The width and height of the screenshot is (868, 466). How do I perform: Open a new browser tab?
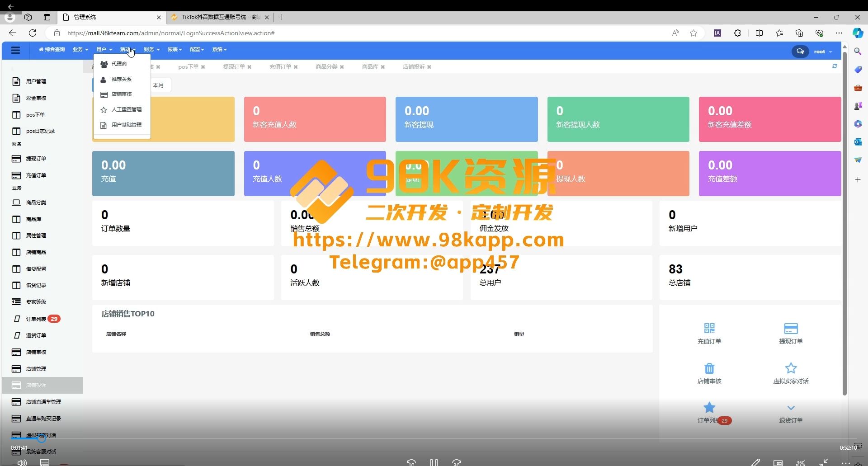pos(282,17)
